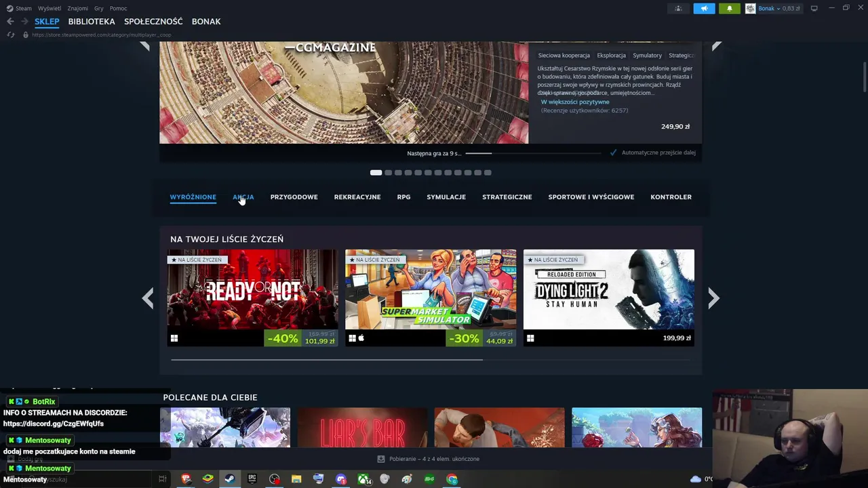868x488 pixels.
Task: Click the Eksploracja tag
Action: click(x=611, y=56)
